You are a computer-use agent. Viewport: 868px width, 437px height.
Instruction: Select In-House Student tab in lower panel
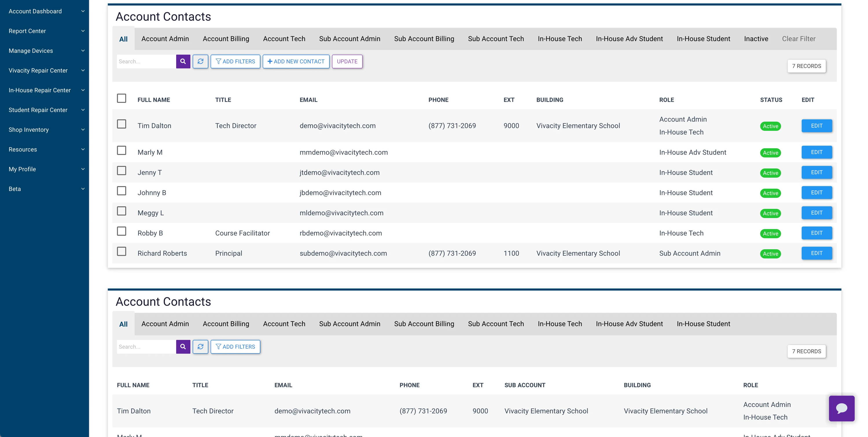coord(703,324)
